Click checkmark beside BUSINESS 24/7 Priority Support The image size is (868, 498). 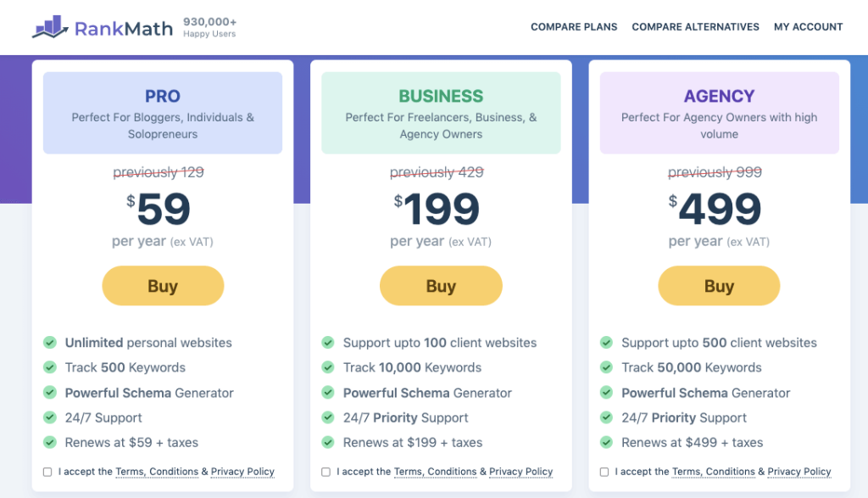pyautogui.click(x=328, y=417)
